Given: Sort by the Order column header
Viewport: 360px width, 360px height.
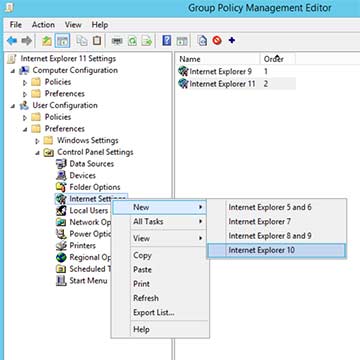Looking at the screenshot, I should coord(277,59).
